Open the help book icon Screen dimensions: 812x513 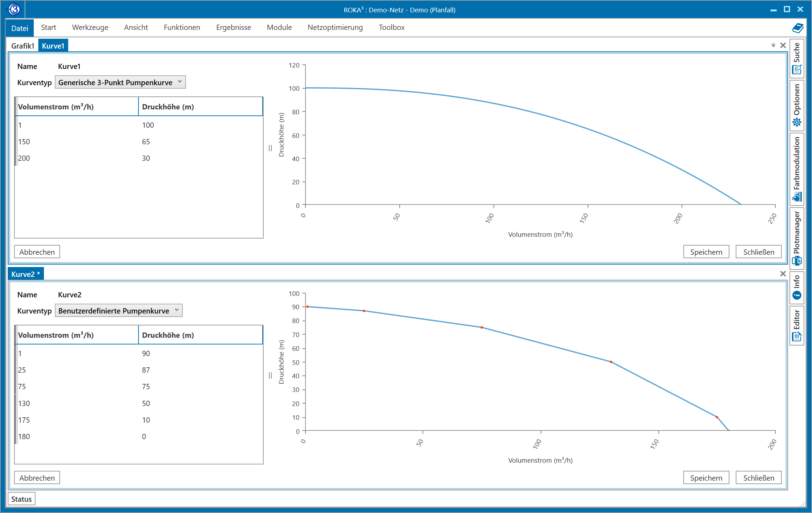pos(798,28)
